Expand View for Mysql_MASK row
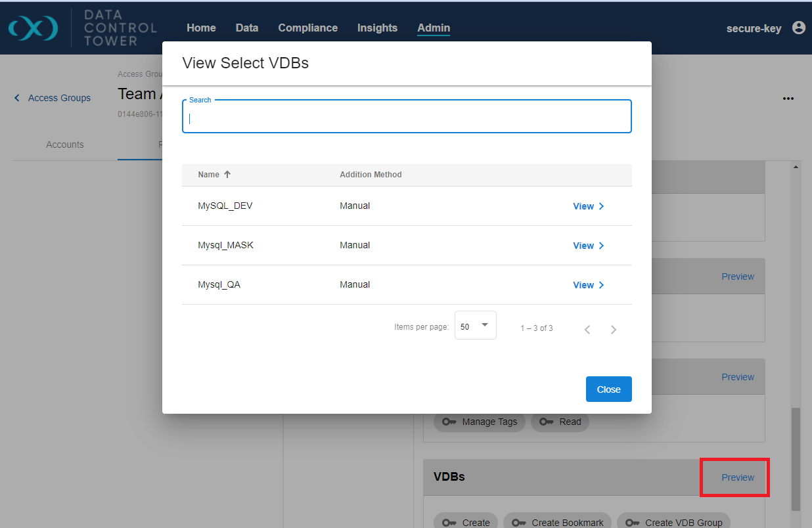 (588, 246)
